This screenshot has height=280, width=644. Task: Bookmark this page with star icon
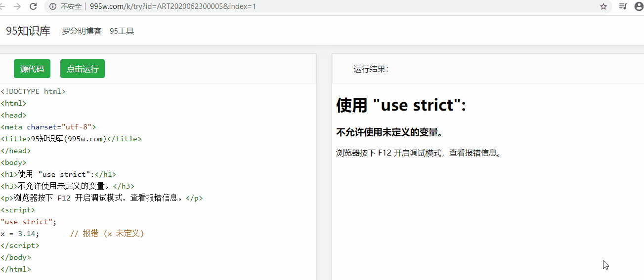pos(603,6)
